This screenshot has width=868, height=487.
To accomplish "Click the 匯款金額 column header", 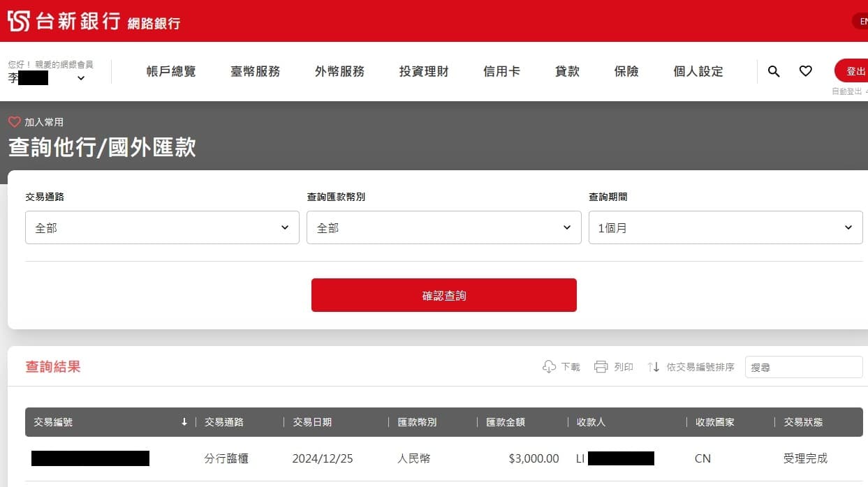I will (506, 422).
